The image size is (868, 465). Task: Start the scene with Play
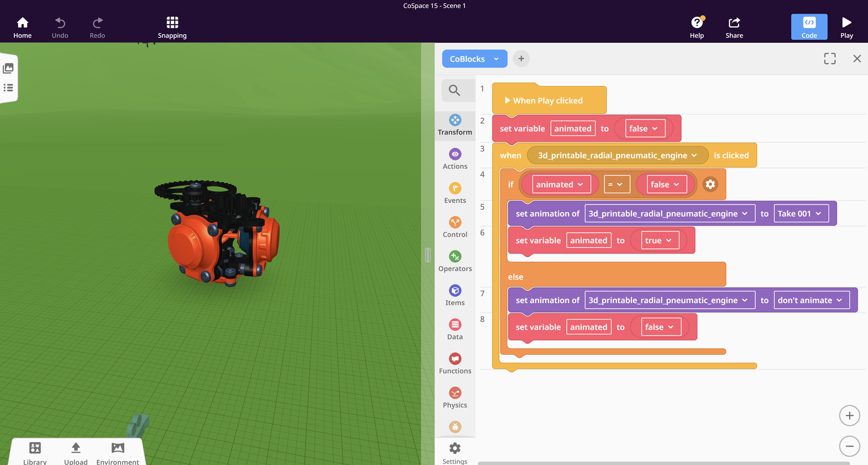[846, 27]
